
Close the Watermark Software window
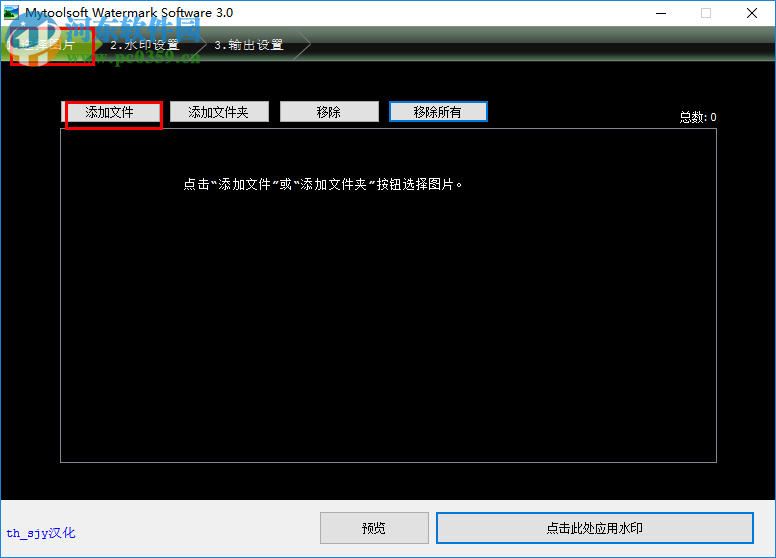(x=752, y=13)
